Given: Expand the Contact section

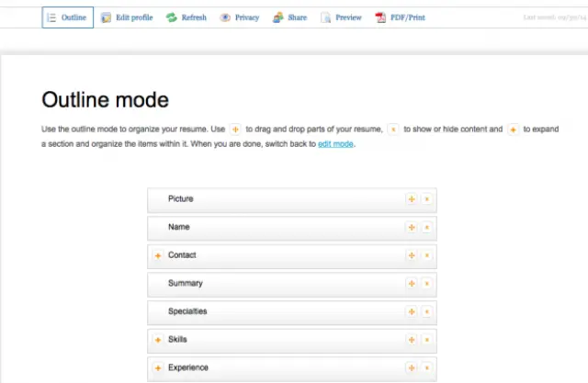Looking at the screenshot, I should point(158,255).
